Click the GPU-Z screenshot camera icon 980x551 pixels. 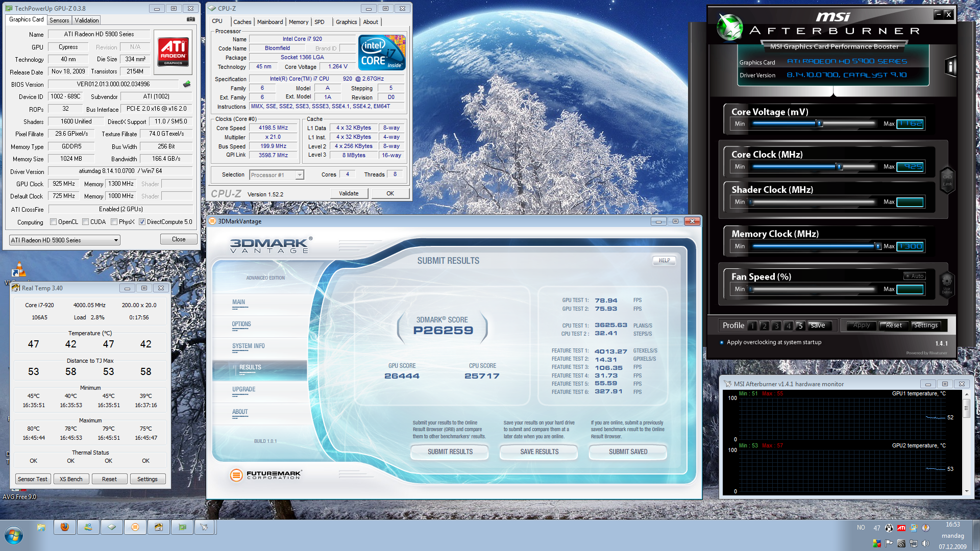click(x=191, y=19)
